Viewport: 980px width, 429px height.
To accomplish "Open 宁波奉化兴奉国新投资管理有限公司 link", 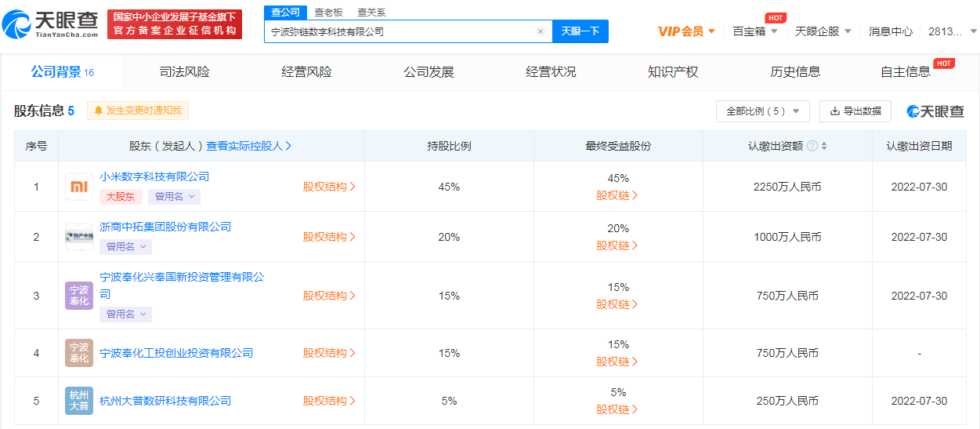I will (x=182, y=285).
